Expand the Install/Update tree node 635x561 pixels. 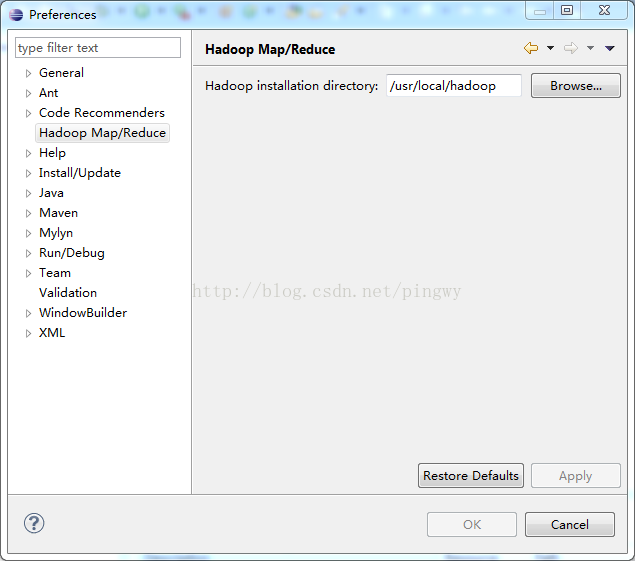click(28, 173)
